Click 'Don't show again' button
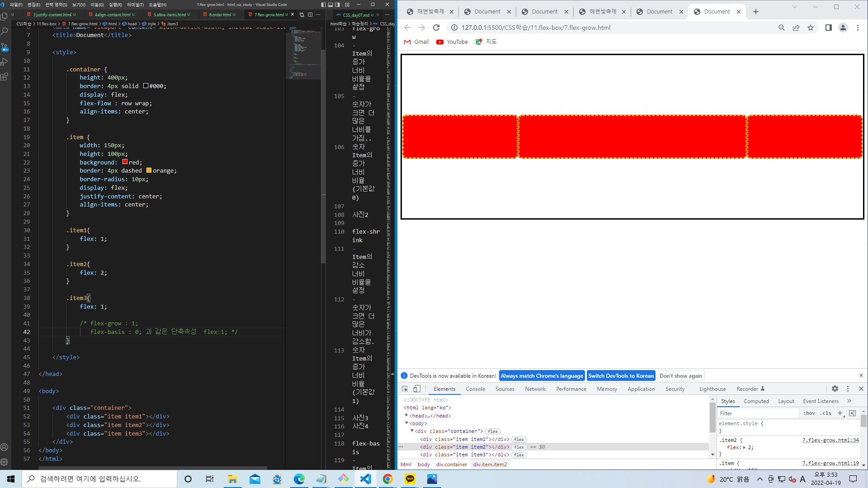868x488 pixels. click(681, 376)
